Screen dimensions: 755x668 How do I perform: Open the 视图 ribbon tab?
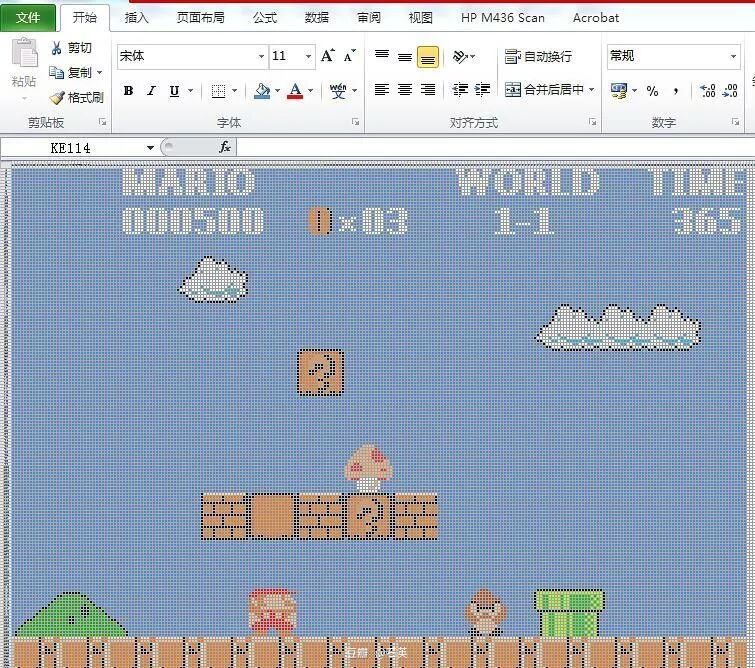[421, 18]
